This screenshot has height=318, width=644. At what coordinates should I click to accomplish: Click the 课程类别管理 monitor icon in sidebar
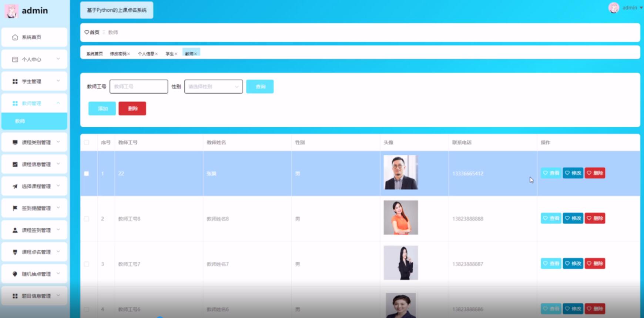click(x=15, y=143)
